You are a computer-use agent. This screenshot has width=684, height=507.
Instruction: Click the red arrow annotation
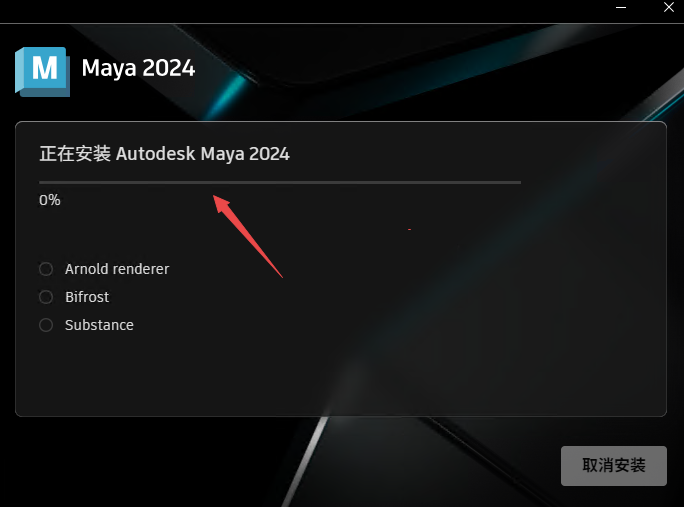247,236
